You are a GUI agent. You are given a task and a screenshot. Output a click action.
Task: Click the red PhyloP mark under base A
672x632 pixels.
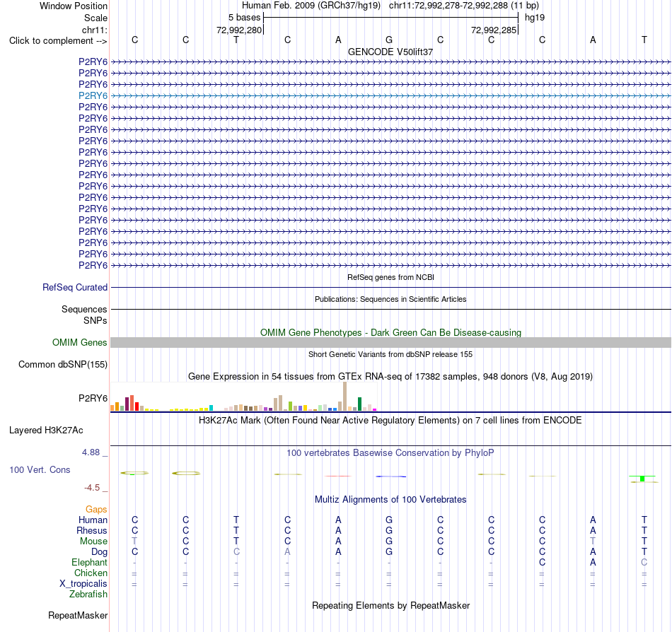point(338,476)
